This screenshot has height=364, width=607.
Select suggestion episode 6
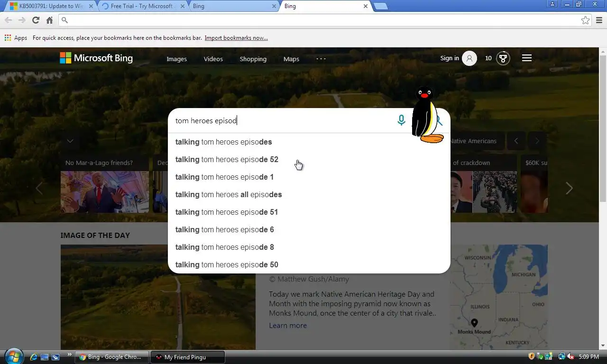tap(309, 229)
